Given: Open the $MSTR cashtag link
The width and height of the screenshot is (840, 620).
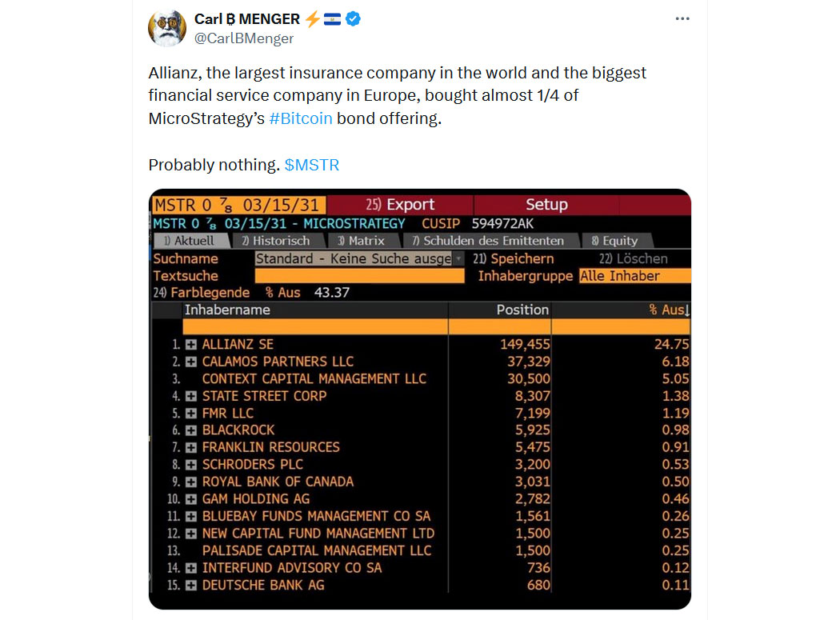Looking at the screenshot, I should 312,165.
